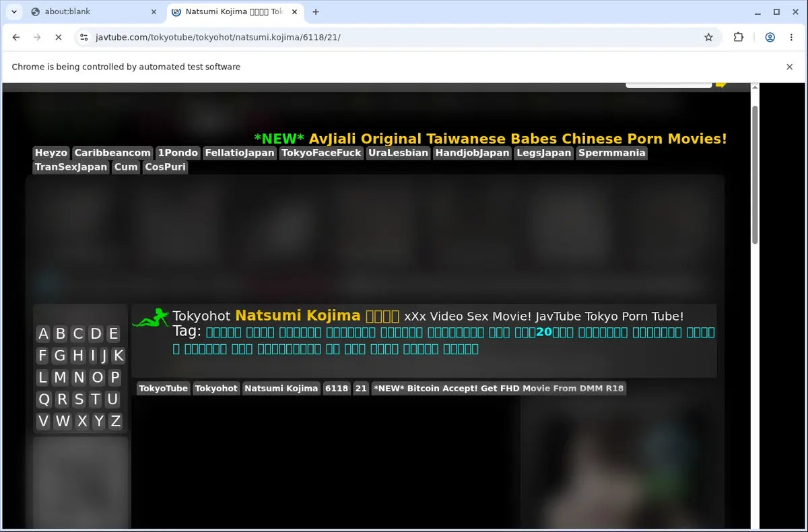Close the about:blank tab

(x=154, y=11)
